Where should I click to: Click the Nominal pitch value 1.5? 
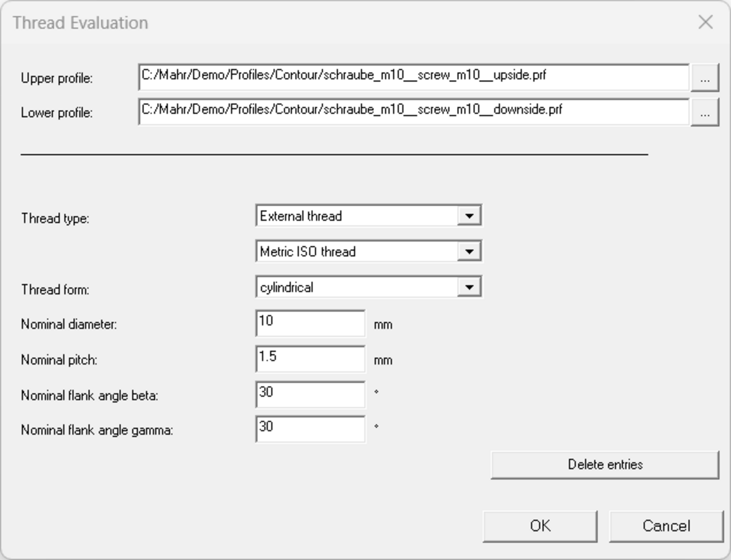tap(310, 359)
